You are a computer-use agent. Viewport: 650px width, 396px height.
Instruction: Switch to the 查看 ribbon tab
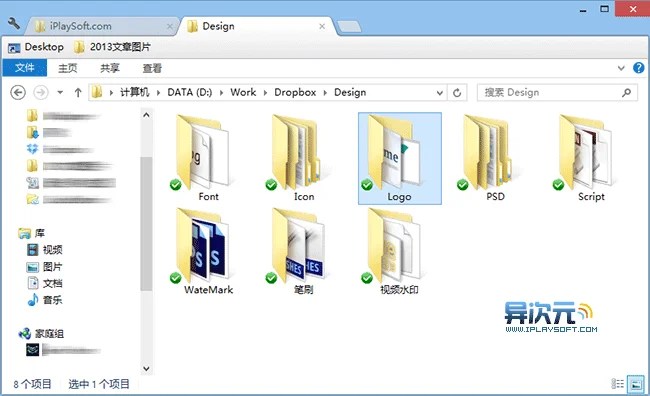point(152,68)
